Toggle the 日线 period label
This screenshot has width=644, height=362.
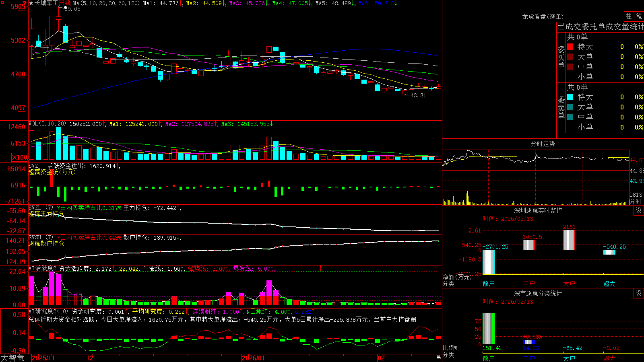[x=65, y=3]
